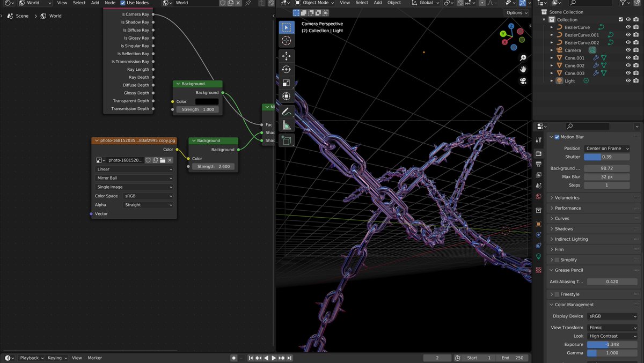The height and width of the screenshot is (363, 644).
Task: Open image file on image texture node
Action: [x=162, y=160]
